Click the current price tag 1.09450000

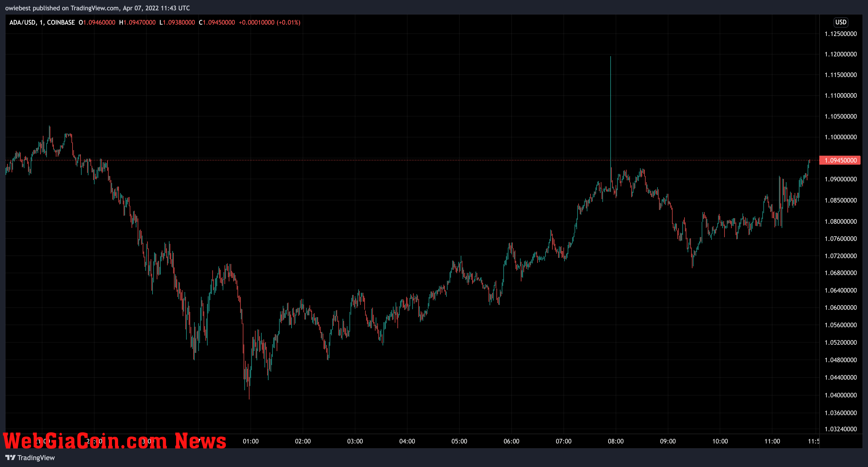(840, 160)
